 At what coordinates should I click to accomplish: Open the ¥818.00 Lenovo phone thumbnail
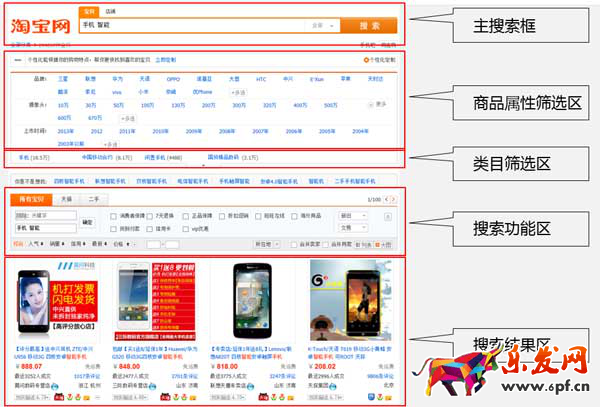(x=253, y=300)
